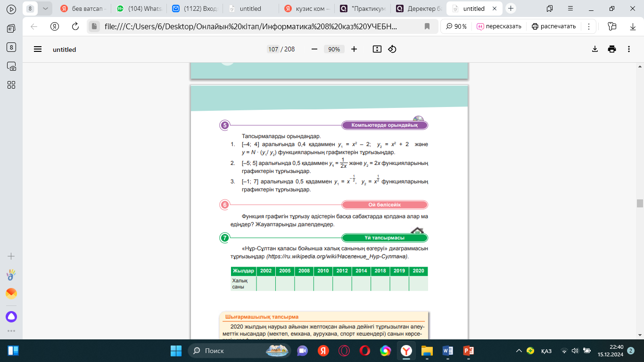The image size is (644, 362).
Task: Open the PDF sidebar hamburger menu
Action: point(38,49)
